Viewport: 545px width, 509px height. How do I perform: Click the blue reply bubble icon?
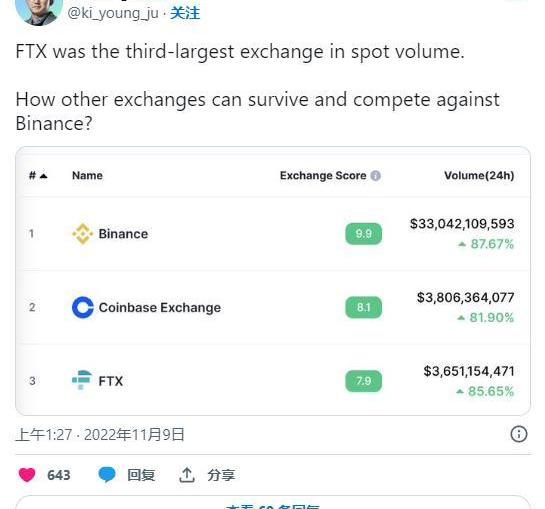(107, 475)
